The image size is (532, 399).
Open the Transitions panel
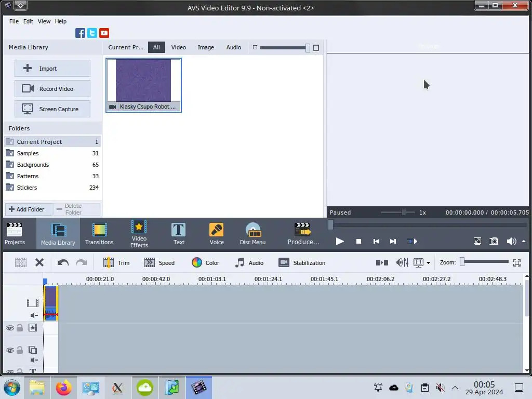coord(99,234)
